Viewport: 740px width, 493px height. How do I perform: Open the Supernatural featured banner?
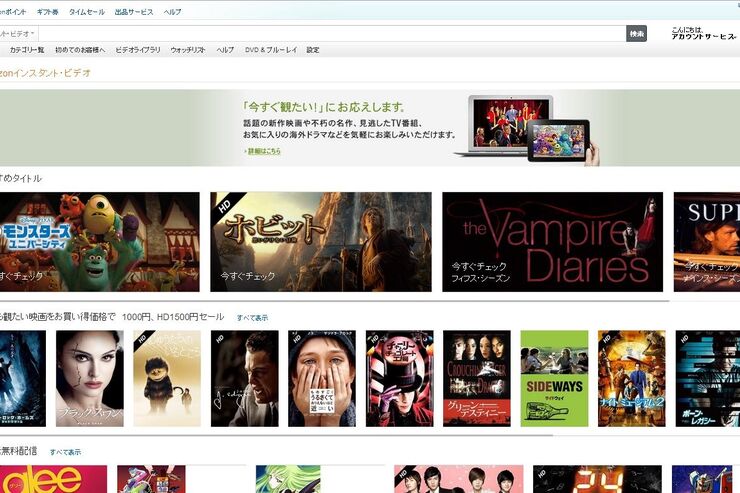coord(706,242)
